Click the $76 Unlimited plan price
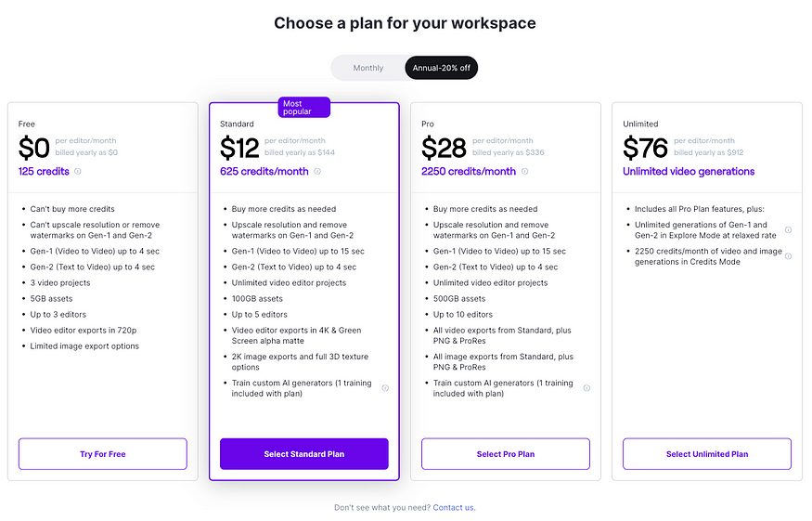The width and height of the screenshot is (812, 521). (x=645, y=149)
